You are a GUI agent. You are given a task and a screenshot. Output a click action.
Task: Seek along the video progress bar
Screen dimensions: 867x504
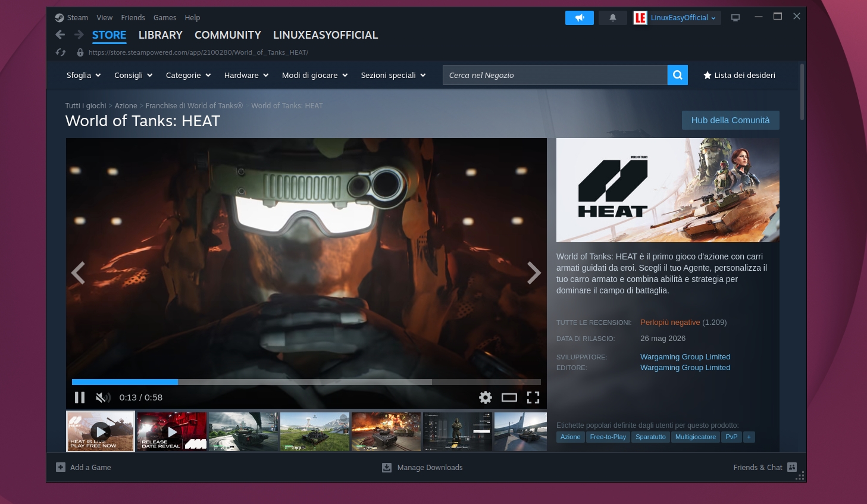[306, 382]
